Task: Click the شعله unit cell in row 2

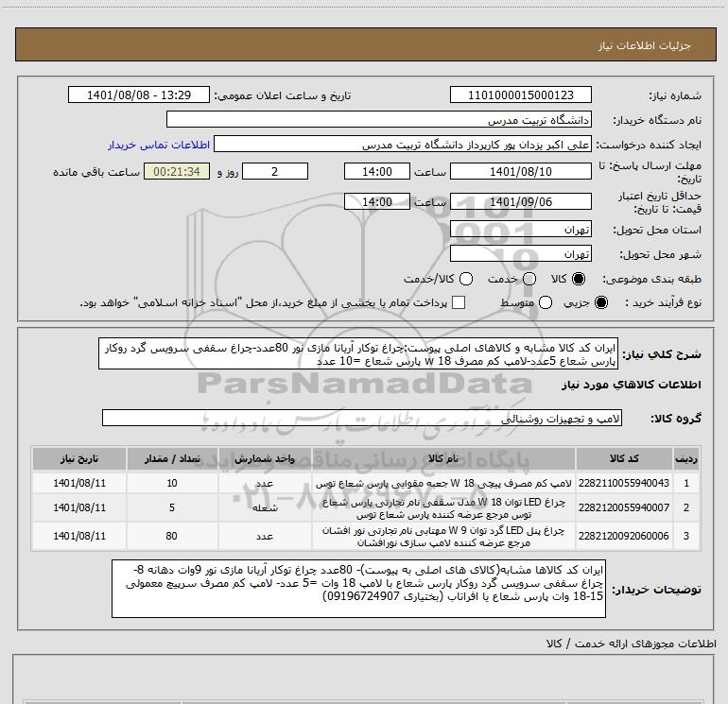Action: pyautogui.click(x=265, y=508)
